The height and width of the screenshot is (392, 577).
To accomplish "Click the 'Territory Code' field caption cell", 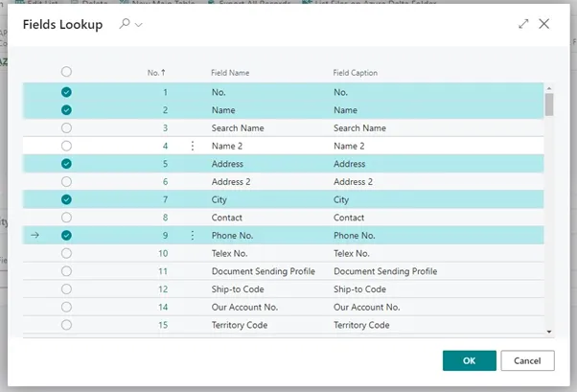I will coord(361,325).
